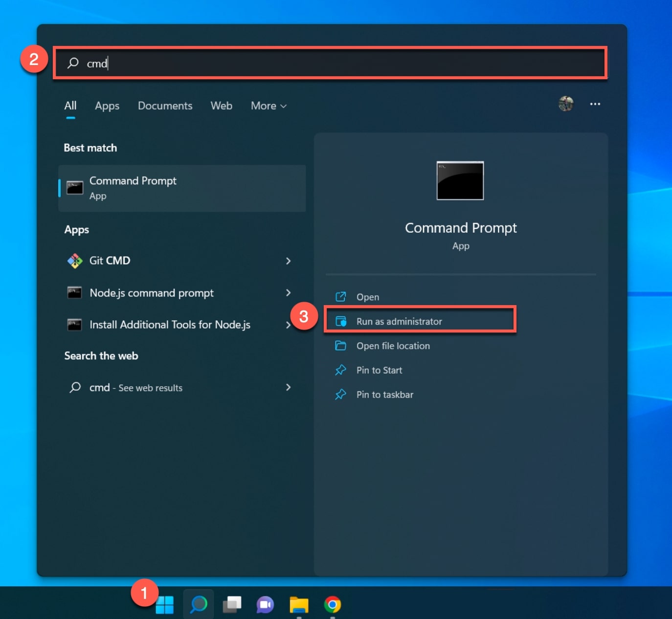Click large Command Prompt preview thumbnail
Screen dimensions: 672x619
[x=460, y=180]
